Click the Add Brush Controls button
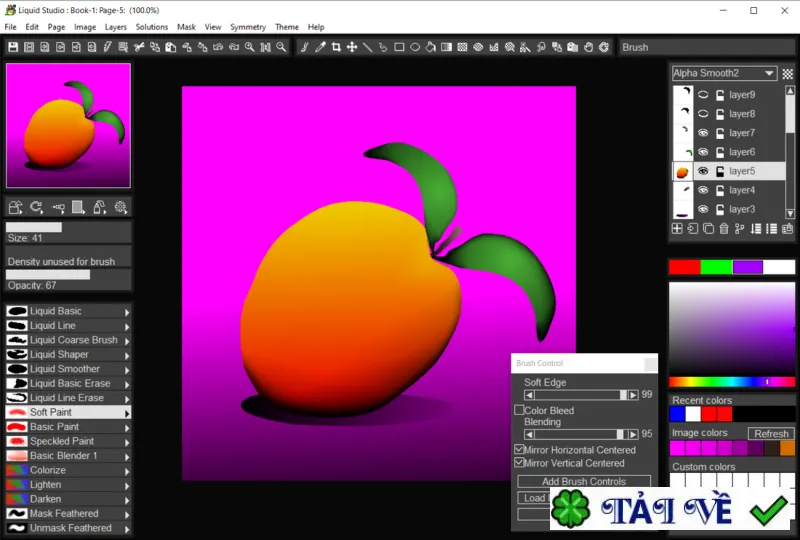The height and width of the screenshot is (540, 800). tap(584, 481)
